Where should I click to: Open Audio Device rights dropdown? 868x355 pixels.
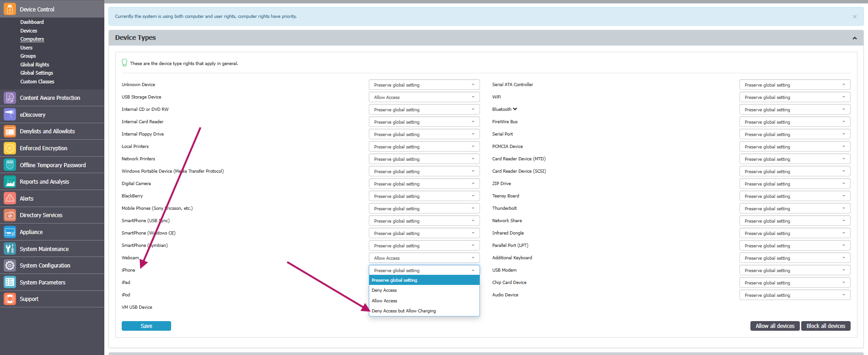tap(795, 295)
